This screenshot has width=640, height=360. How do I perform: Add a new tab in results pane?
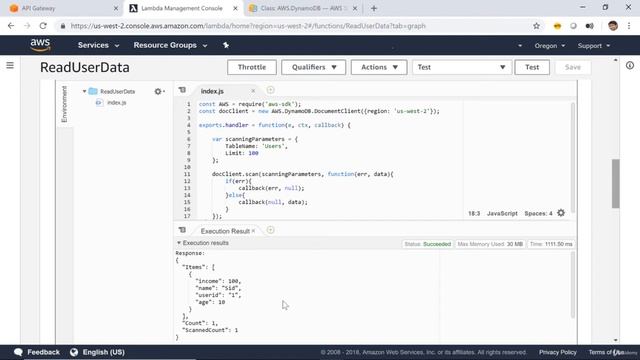point(270,230)
